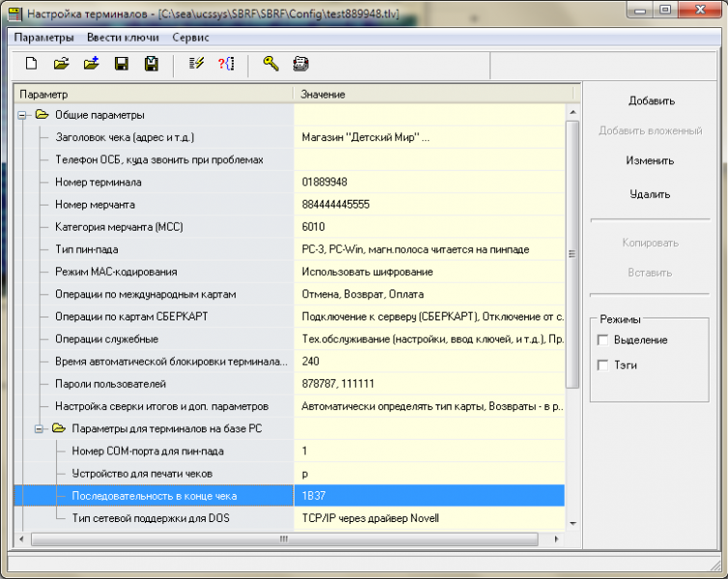Click the list with lightning bolt icon

[x=196, y=65]
